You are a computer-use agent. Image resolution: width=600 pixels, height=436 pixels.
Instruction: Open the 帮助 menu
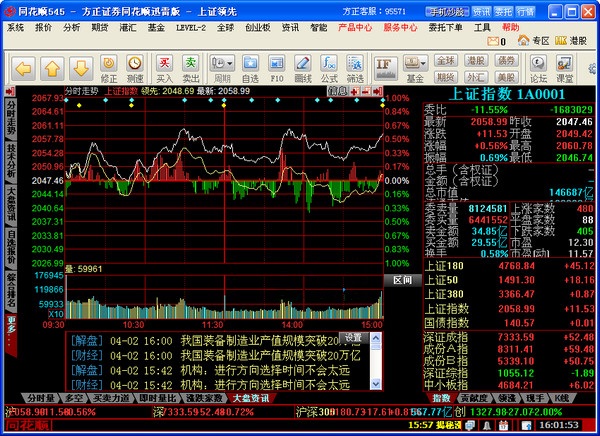(510, 28)
